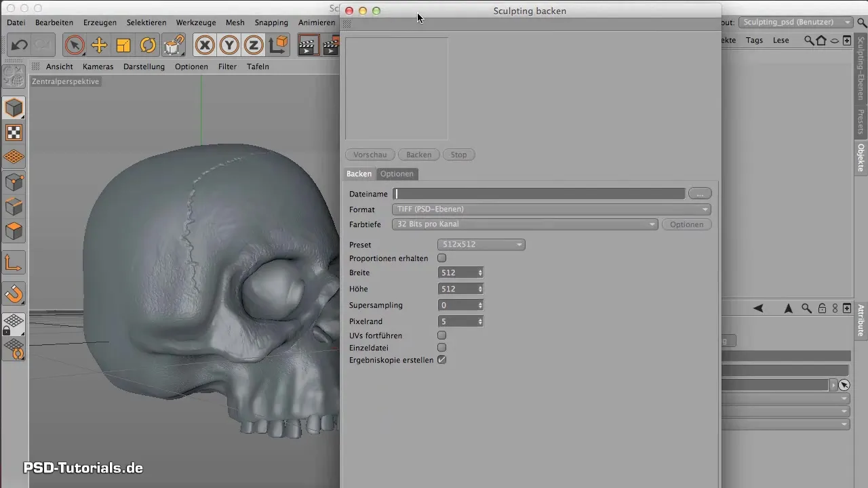The image size is (868, 488).
Task: Click the file browse button beside Dateiname
Action: (700, 194)
